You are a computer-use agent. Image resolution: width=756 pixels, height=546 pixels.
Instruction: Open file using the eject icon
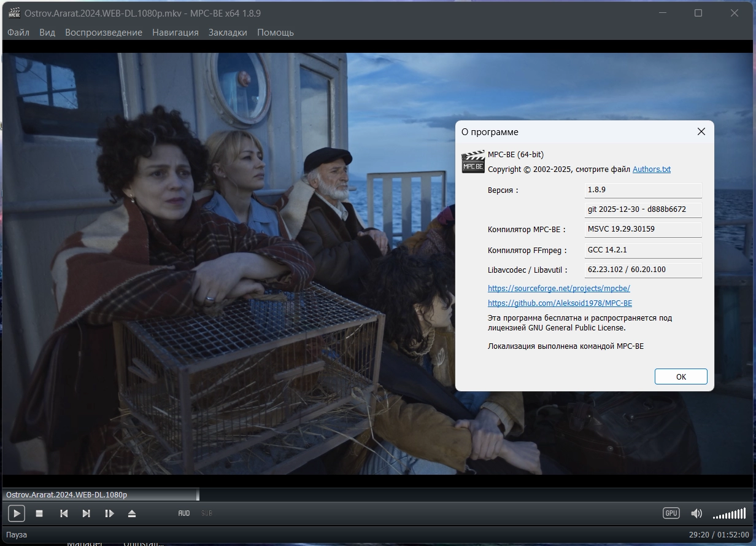click(x=132, y=513)
